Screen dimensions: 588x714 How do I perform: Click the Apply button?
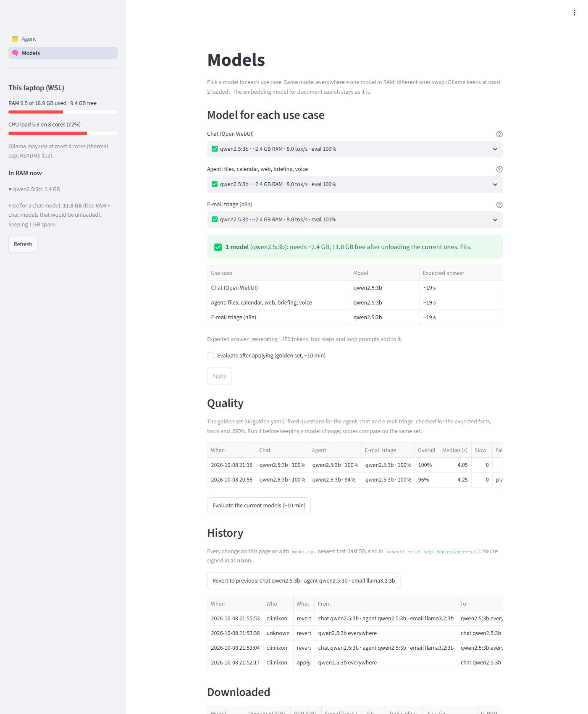219,376
